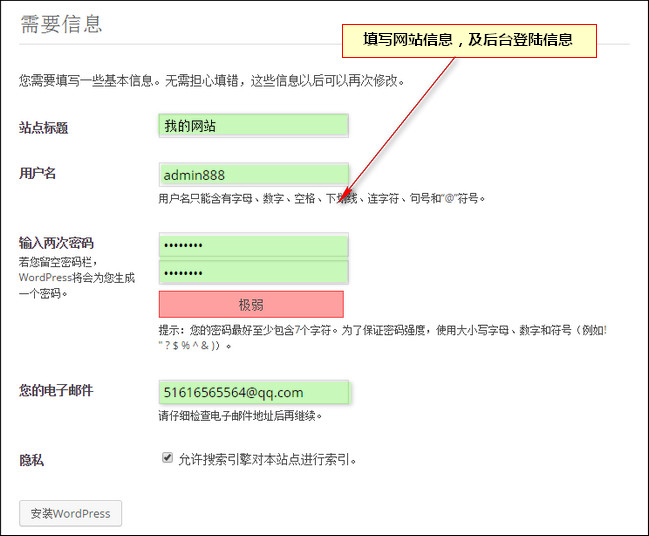Click the 隐私 label
This screenshot has width=649, height=536.
pos(31,460)
